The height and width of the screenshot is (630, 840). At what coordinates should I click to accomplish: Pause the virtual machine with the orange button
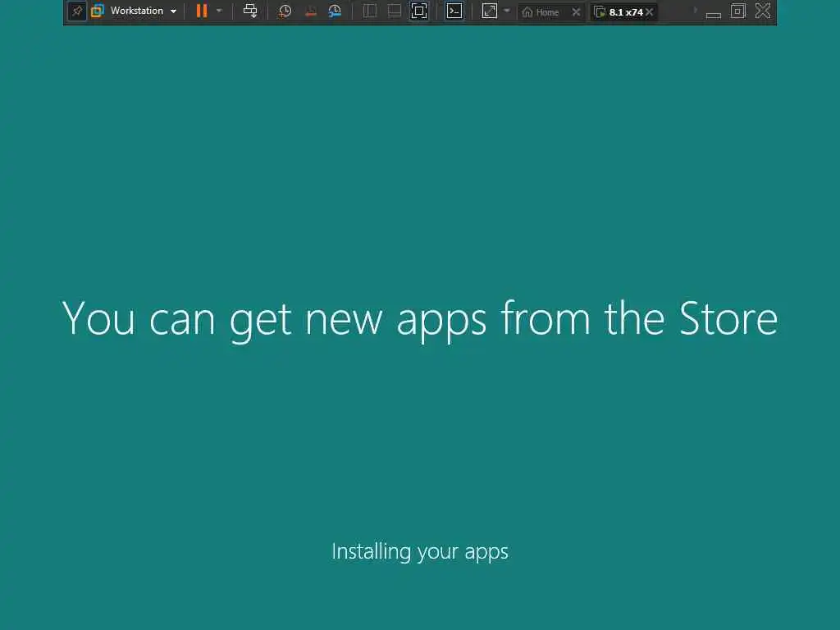202,11
